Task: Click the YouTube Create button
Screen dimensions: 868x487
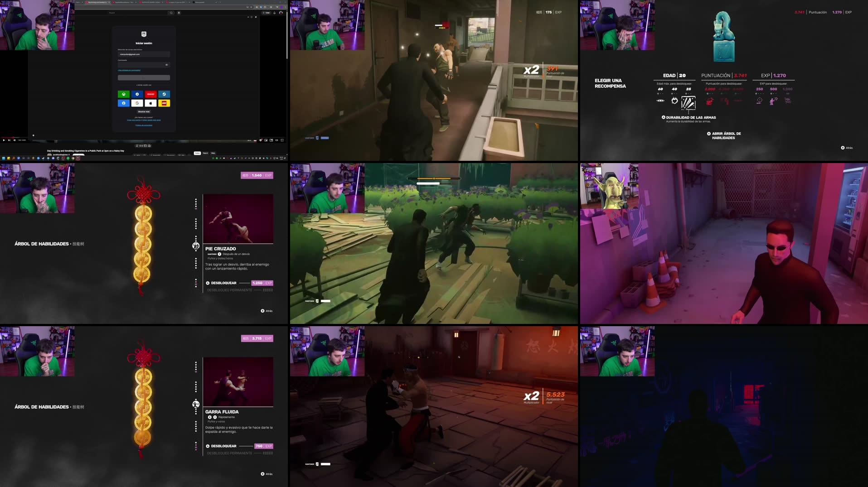Action: (x=267, y=13)
